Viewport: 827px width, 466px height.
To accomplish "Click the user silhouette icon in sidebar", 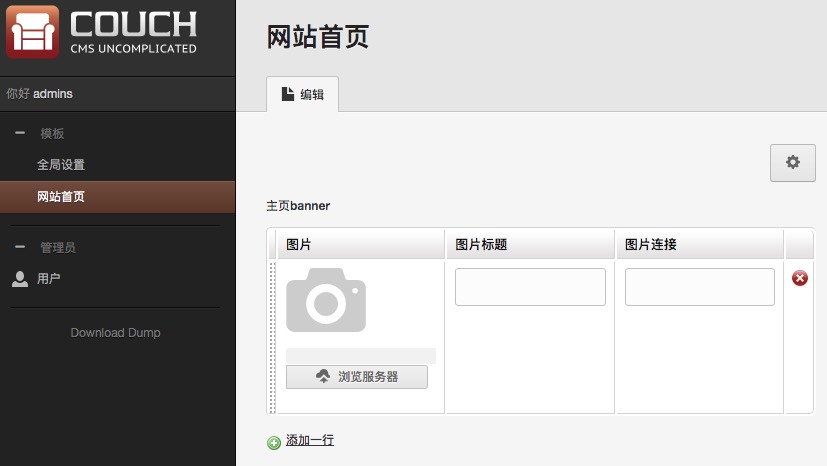I will tap(20, 279).
